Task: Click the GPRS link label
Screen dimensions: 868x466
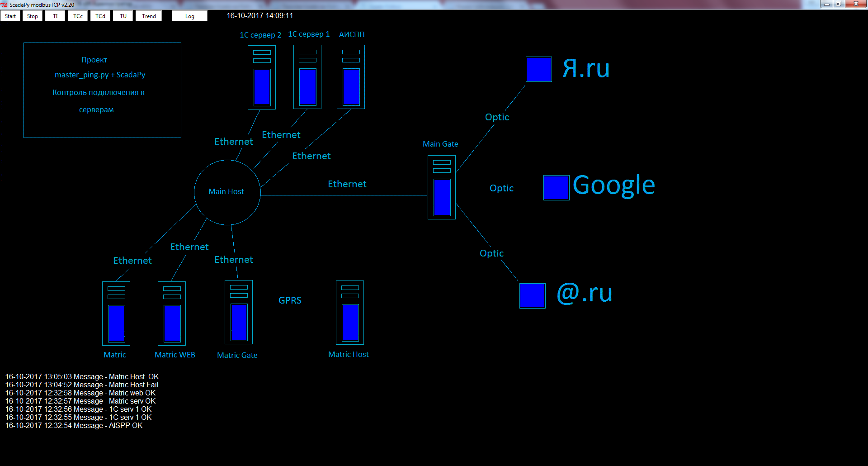Action: point(290,300)
